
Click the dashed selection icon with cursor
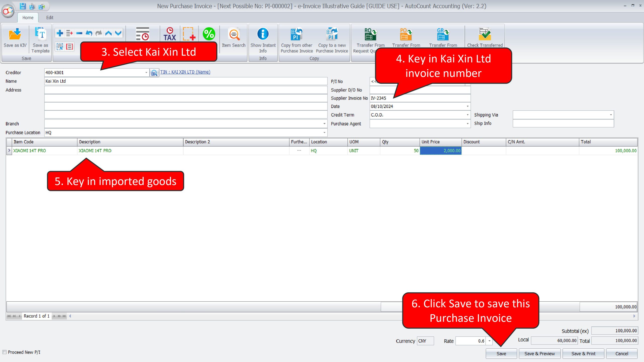(60, 47)
